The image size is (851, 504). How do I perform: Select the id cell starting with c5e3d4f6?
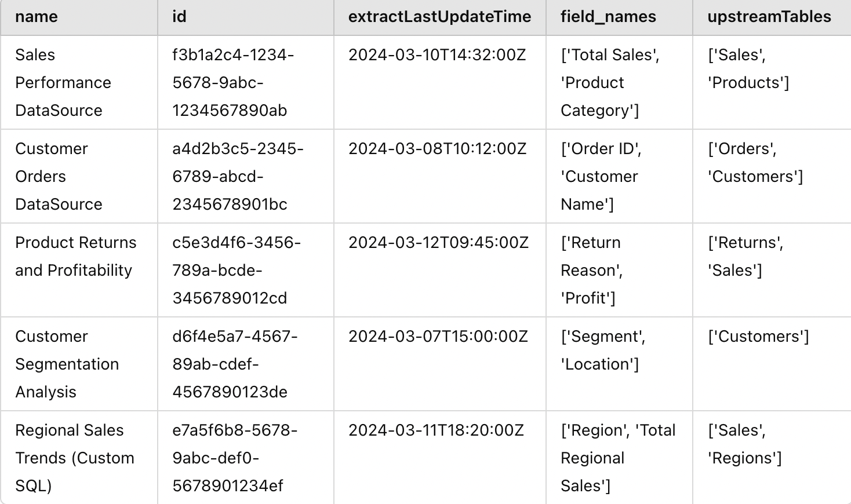(237, 270)
